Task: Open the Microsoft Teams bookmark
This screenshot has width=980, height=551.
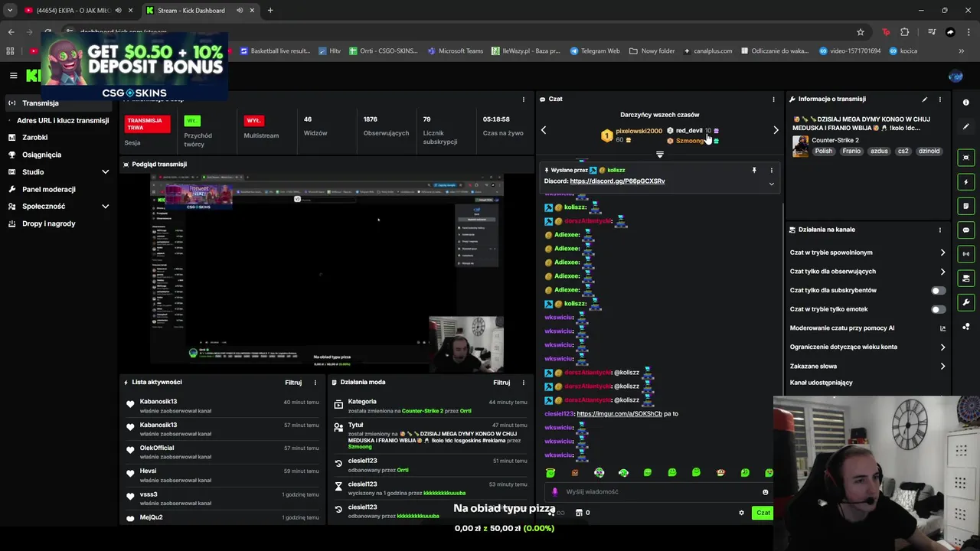Action: [x=456, y=51]
